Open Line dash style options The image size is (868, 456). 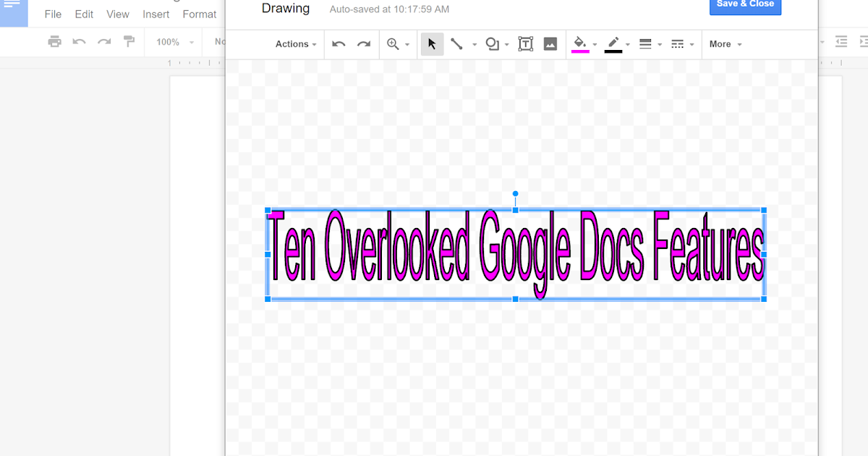coord(678,44)
